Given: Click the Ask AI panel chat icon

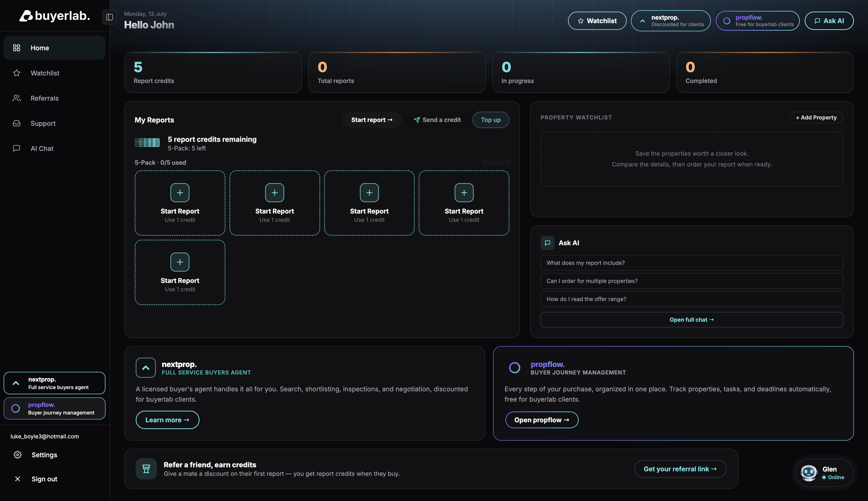Looking at the screenshot, I should [547, 243].
